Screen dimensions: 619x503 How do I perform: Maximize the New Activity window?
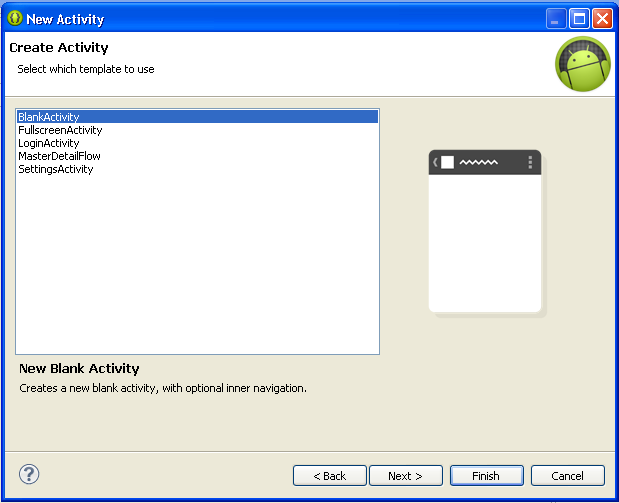pyautogui.click(x=579, y=19)
